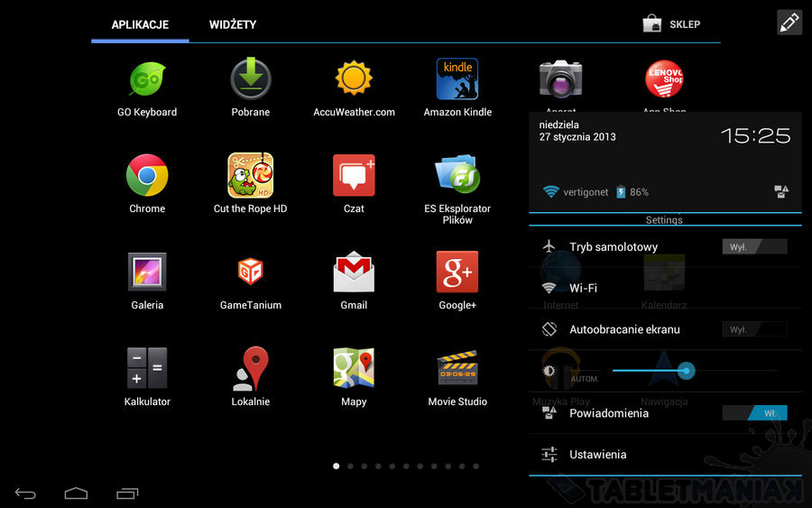Tap the notifications icon beside battery status

coord(781,192)
